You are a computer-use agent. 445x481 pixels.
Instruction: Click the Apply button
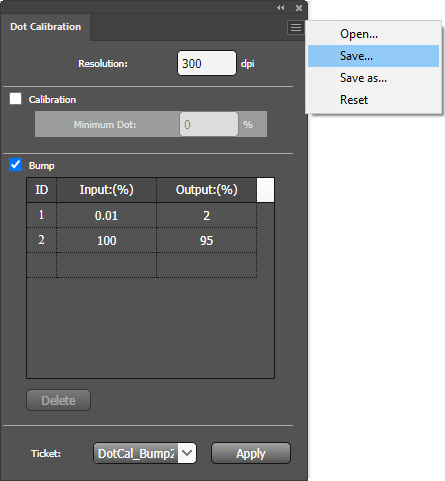[251, 453]
